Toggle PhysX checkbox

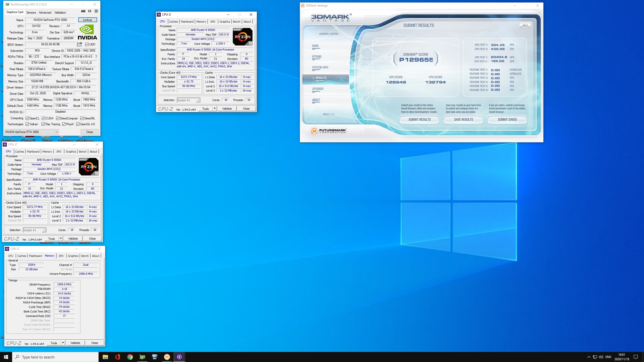click(64, 124)
